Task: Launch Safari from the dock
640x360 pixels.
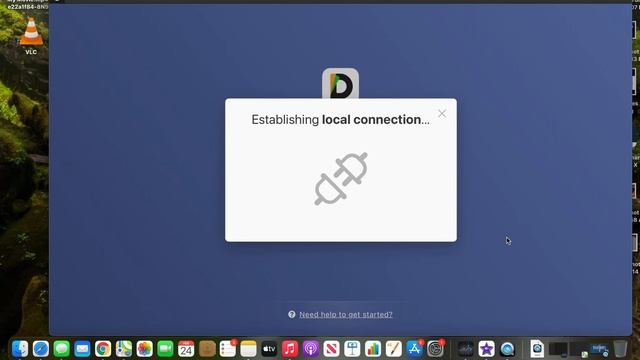Action: coord(41,349)
